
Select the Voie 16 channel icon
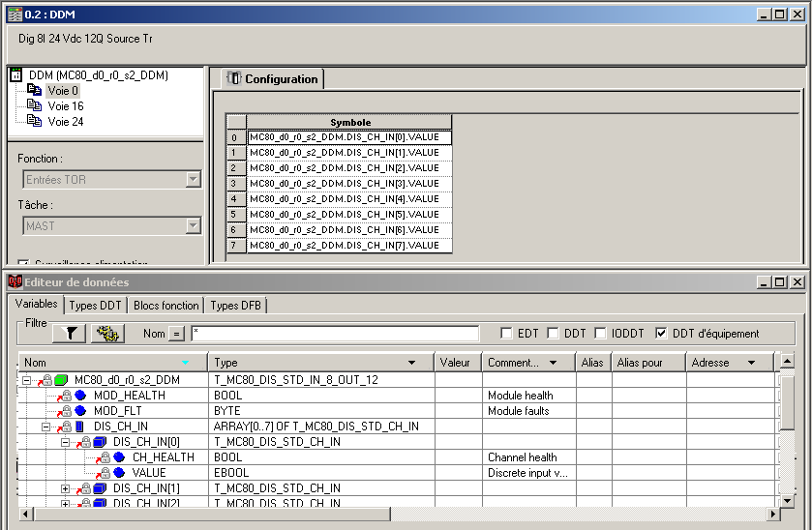pos(35,105)
